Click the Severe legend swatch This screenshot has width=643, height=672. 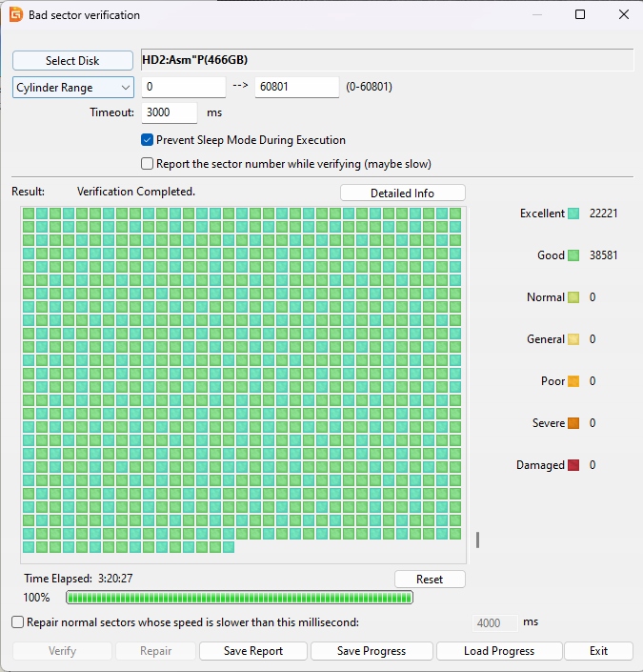[573, 423]
